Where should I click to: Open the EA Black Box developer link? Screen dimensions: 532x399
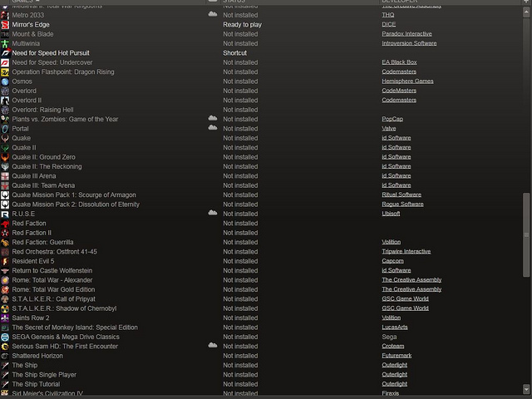pyautogui.click(x=399, y=62)
